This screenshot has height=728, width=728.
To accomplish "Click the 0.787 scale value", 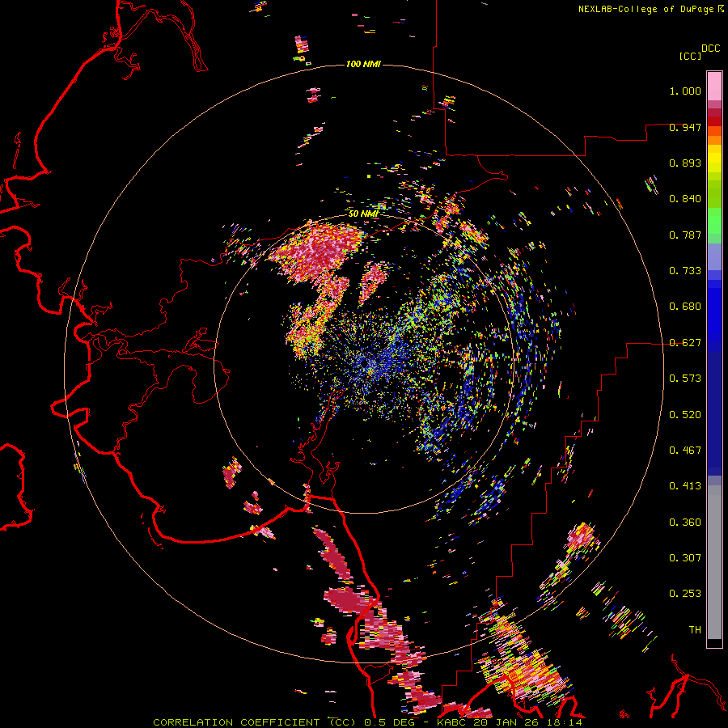I will tap(685, 235).
